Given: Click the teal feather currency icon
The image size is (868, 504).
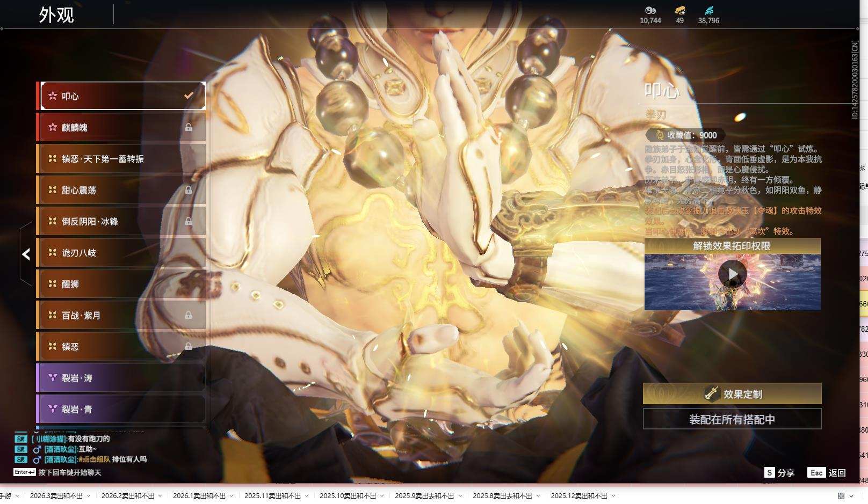Looking at the screenshot, I should tap(708, 10).
